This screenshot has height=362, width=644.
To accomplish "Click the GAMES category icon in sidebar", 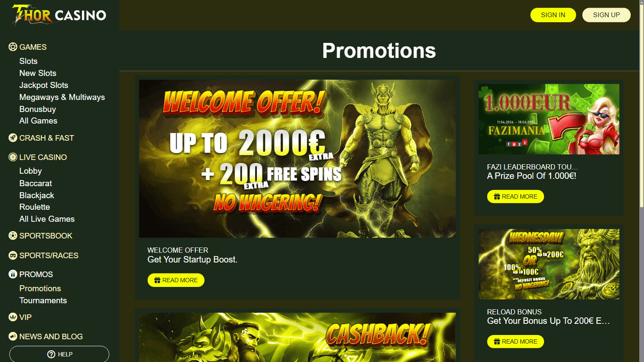I will click(x=13, y=47).
